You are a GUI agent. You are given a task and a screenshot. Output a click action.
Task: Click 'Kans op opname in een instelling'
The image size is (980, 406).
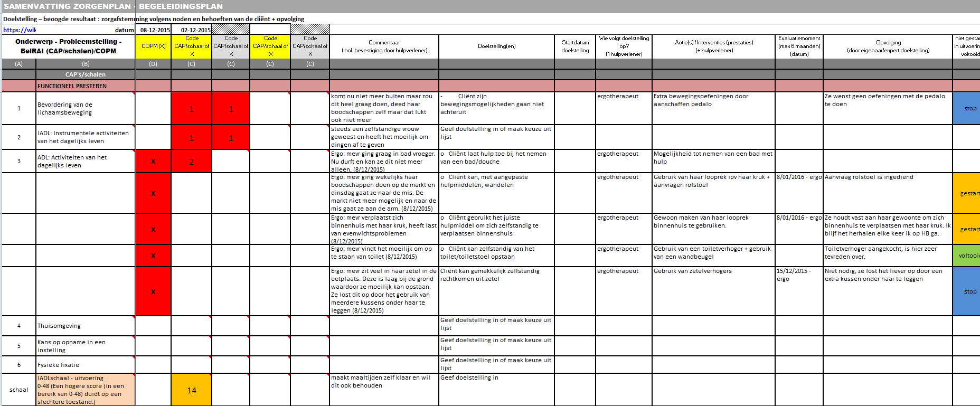pyautogui.click(x=86, y=346)
